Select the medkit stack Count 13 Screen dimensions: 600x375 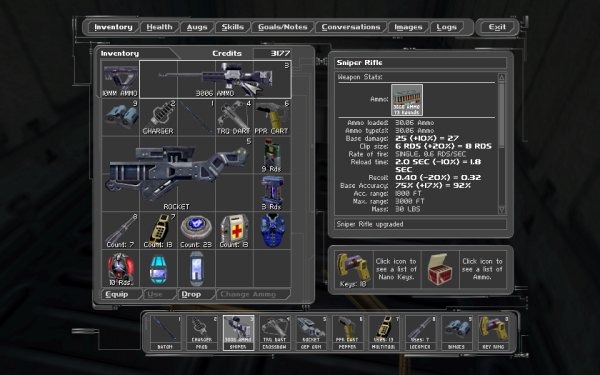pos(234,230)
